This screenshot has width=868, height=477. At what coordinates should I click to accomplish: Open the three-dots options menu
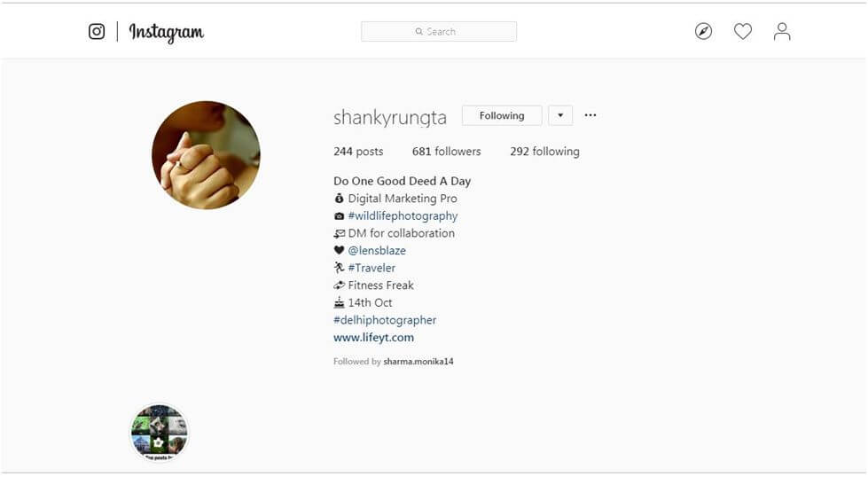pyautogui.click(x=590, y=115)
